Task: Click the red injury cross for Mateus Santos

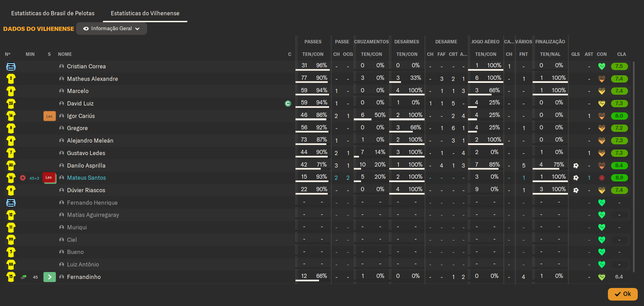Action: point(23,178)
